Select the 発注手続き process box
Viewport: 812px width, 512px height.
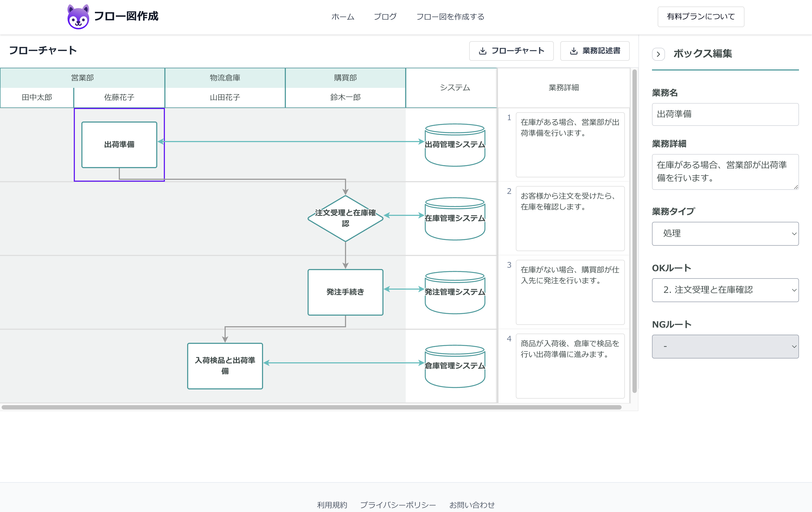click(345, 292)
